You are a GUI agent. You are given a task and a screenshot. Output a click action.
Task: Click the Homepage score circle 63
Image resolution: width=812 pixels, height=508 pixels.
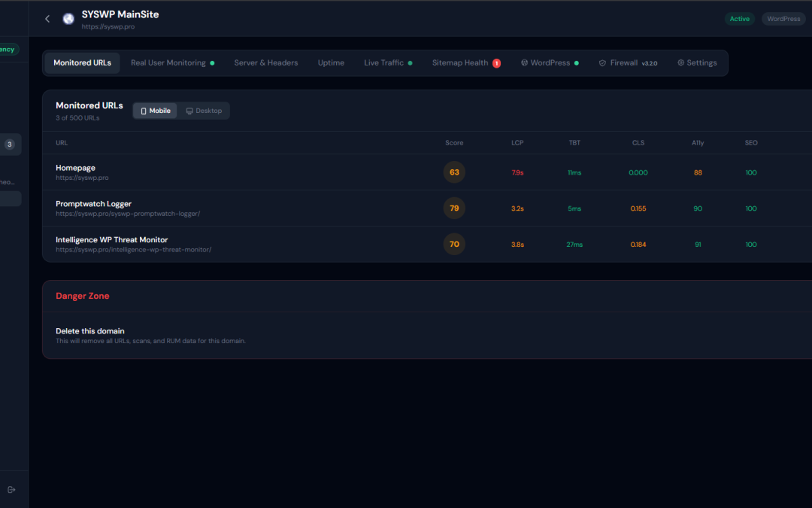pos(454,172)
